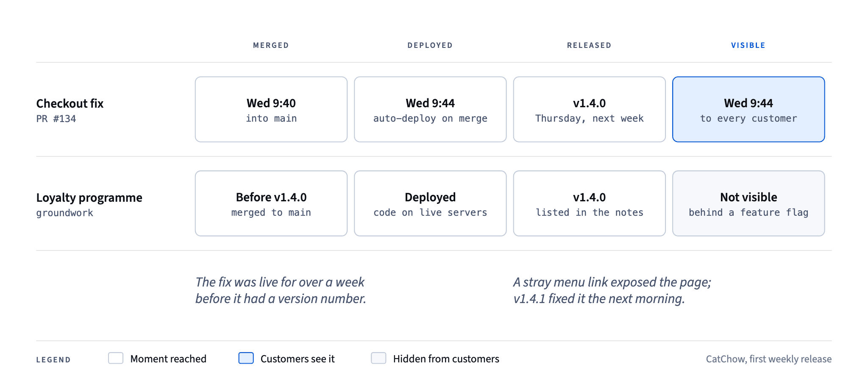This screenshot has height=384, width=868.
Task: Click the note about the fix being live over a week
Action: pos(281,290)
